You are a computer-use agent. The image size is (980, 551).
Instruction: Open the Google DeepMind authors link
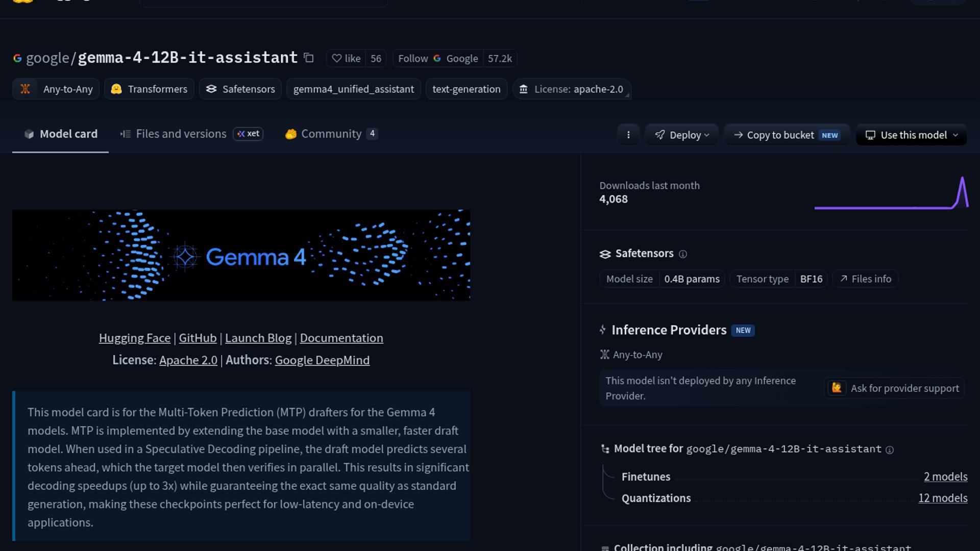(x=322, y=360)
